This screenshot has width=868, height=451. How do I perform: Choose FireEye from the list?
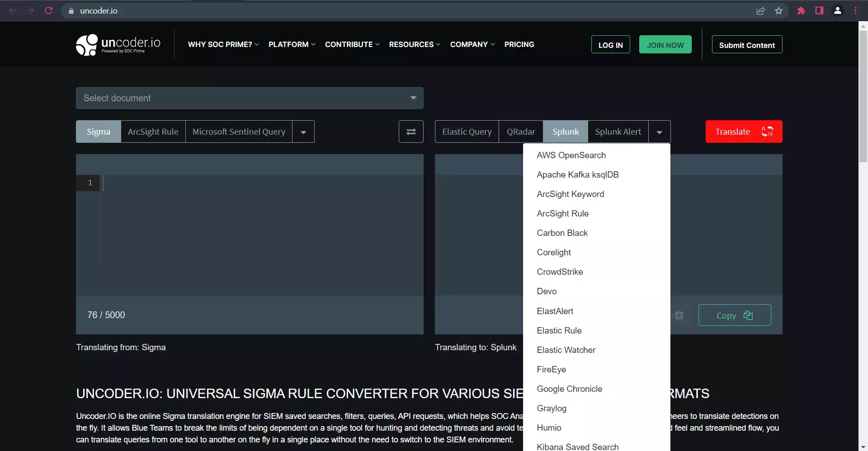(x=596, y=369)
